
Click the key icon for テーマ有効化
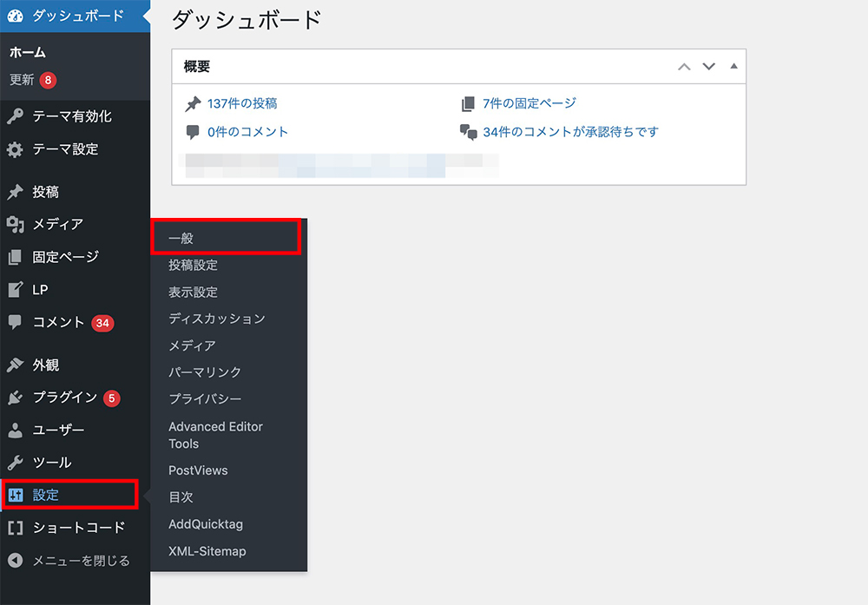[x=16, y=116]
